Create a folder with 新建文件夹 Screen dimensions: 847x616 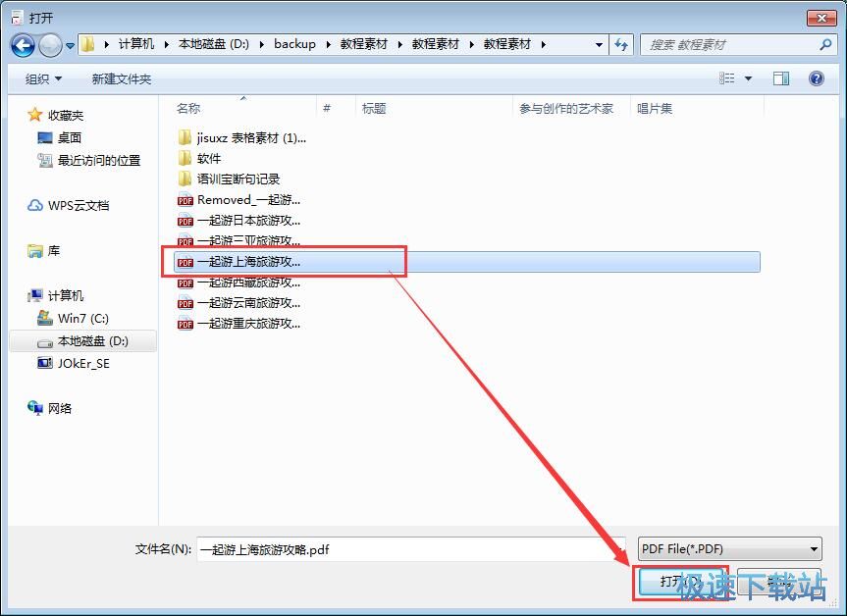click(120, 78)
